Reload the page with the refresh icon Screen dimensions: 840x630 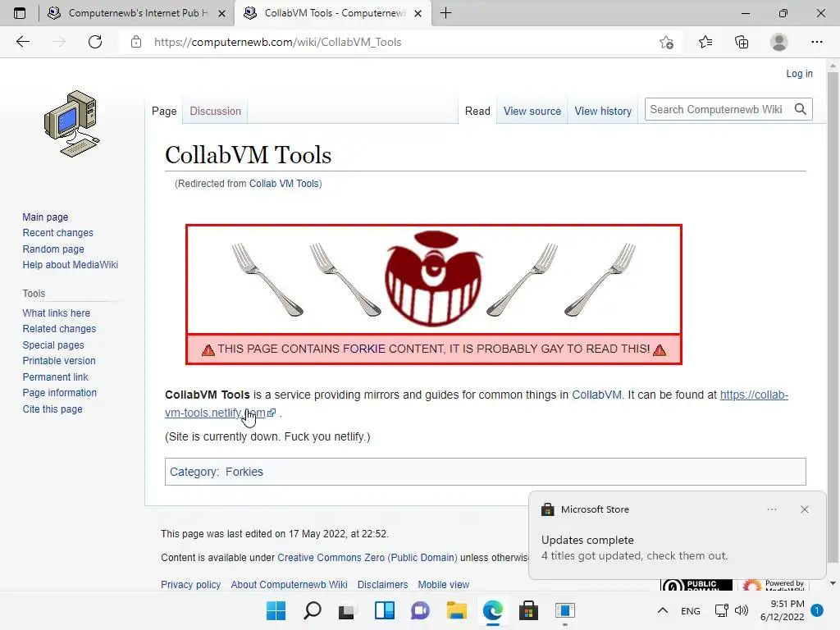(95, 42)
